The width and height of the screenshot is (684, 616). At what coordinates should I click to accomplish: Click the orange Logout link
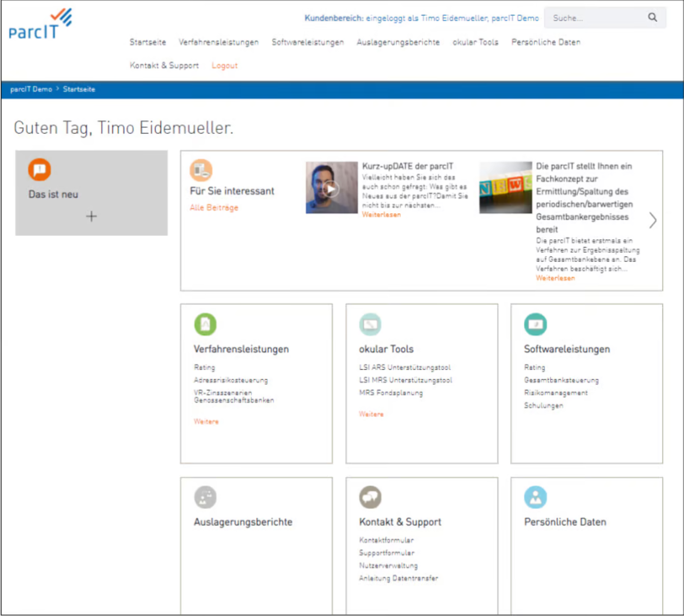(225, 66)
